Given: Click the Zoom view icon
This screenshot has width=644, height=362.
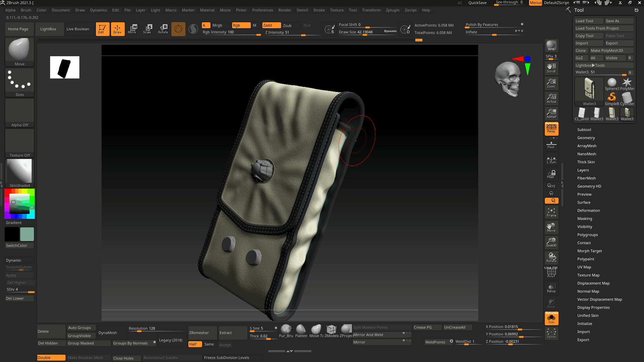Looking at the screenshot, I should [551, 83].
